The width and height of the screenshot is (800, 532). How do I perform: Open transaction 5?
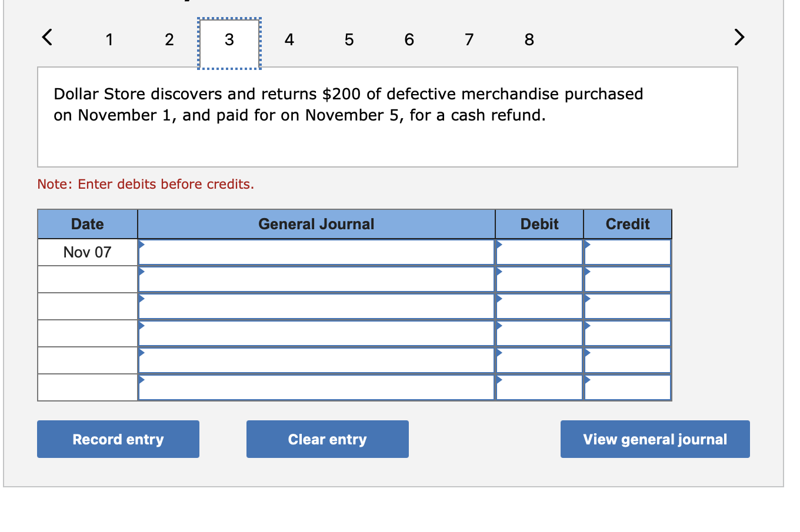click(x=349, y=39)
